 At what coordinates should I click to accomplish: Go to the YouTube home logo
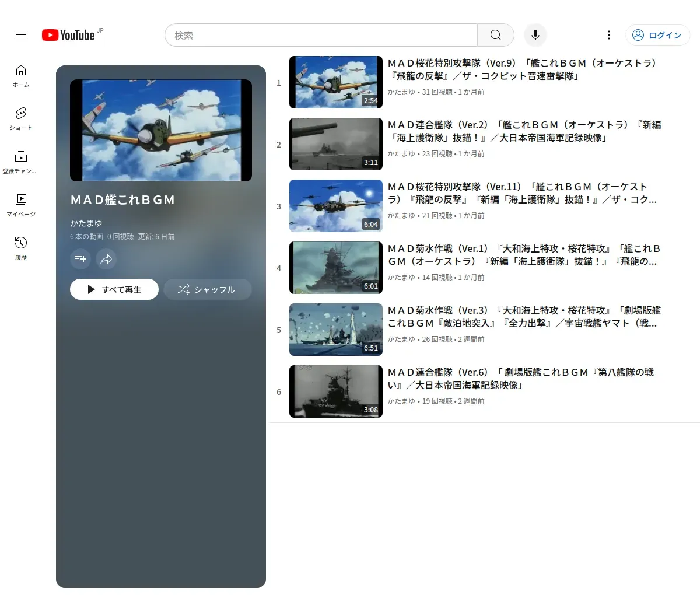(68, 35)
